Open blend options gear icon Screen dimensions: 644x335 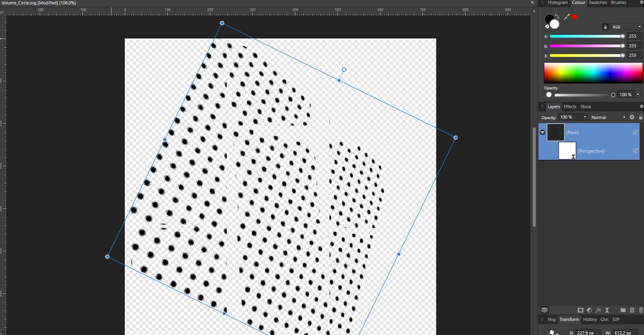[632, 117]
